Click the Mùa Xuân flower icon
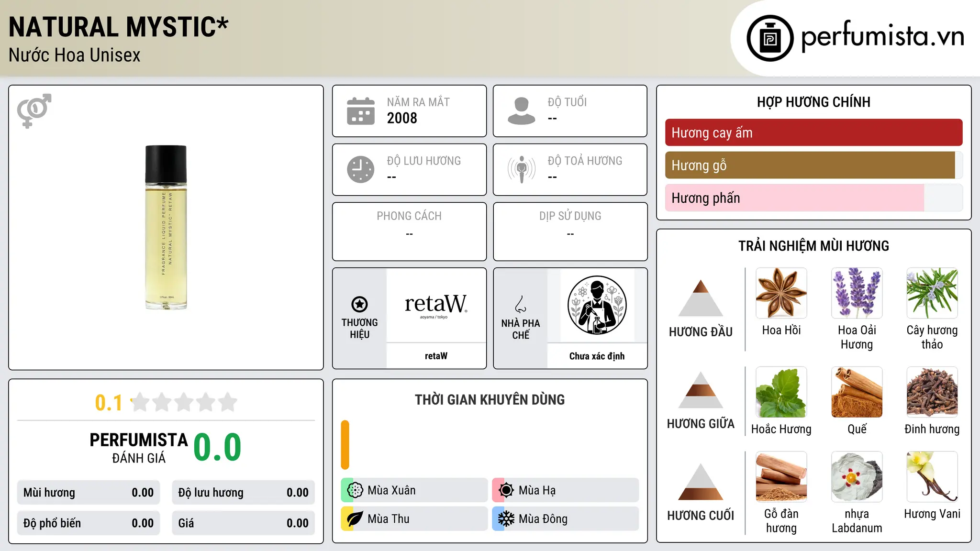The image size is (980, 551). click(355, 490)
